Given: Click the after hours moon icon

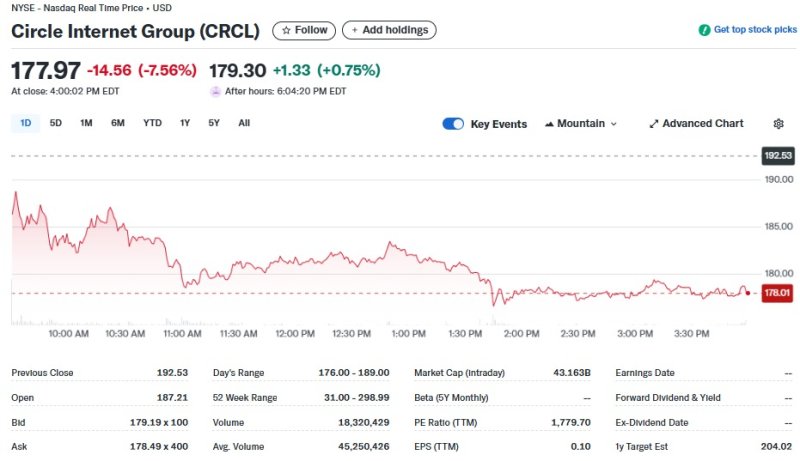Looking at the screenshot, I should click(215, 91).
